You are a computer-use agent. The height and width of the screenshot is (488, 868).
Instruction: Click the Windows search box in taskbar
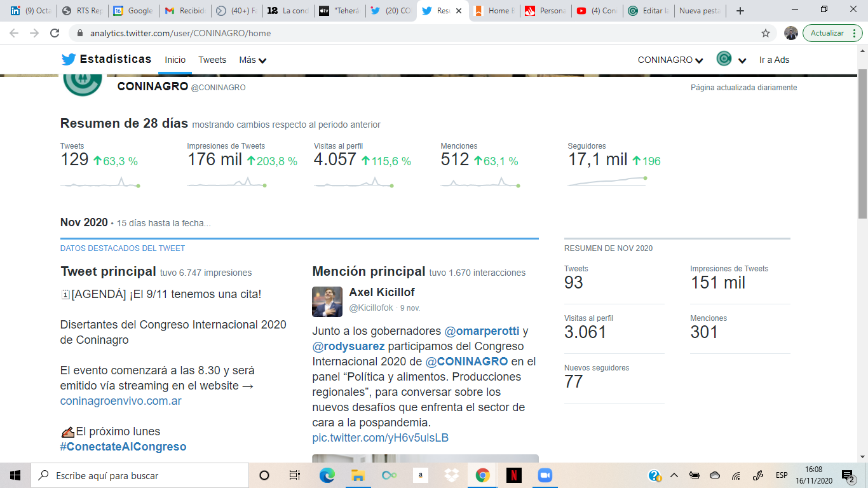pyautogui.click(x=140, y=475)
